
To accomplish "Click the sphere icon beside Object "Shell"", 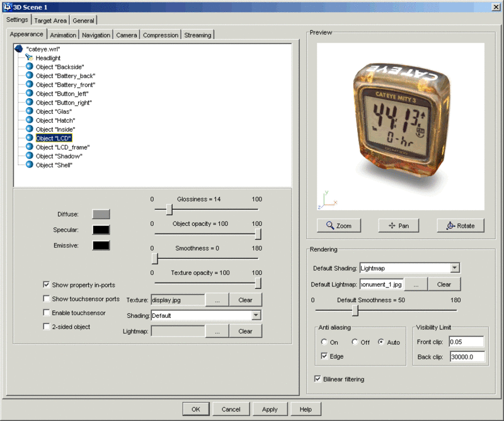I will point(29,164).
